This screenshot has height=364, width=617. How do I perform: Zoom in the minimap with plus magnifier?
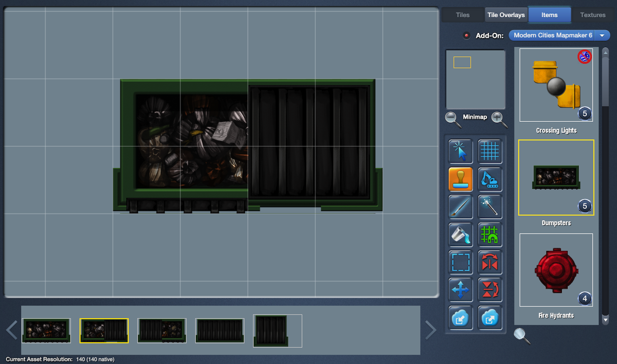click(x=499, y=118)
